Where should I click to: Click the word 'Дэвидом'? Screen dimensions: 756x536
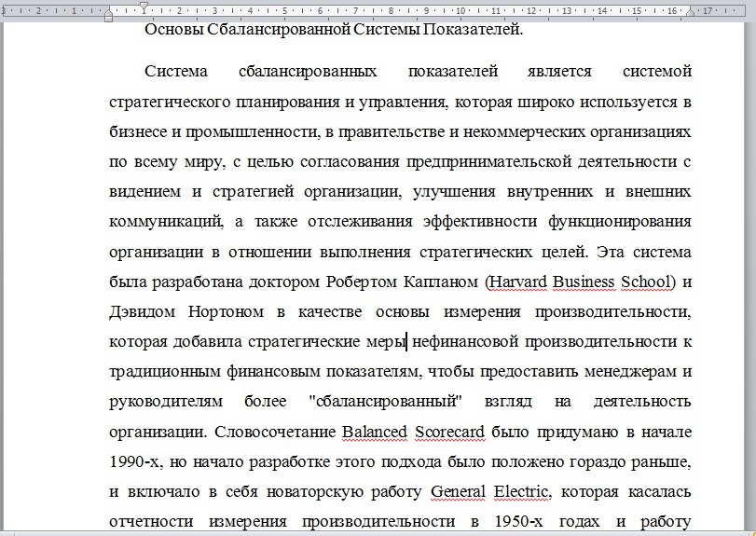click(x=143, y=312)
